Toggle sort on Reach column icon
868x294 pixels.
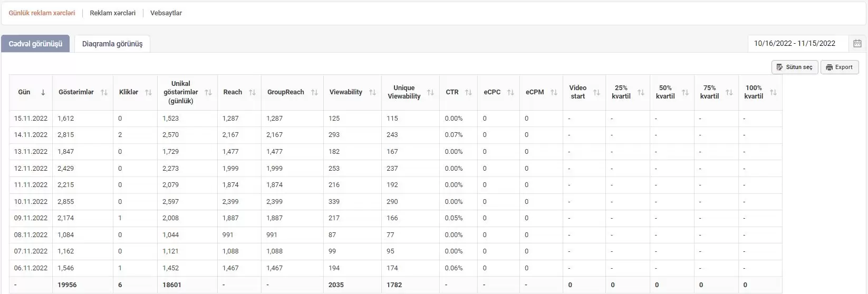(x=252, y=92)
